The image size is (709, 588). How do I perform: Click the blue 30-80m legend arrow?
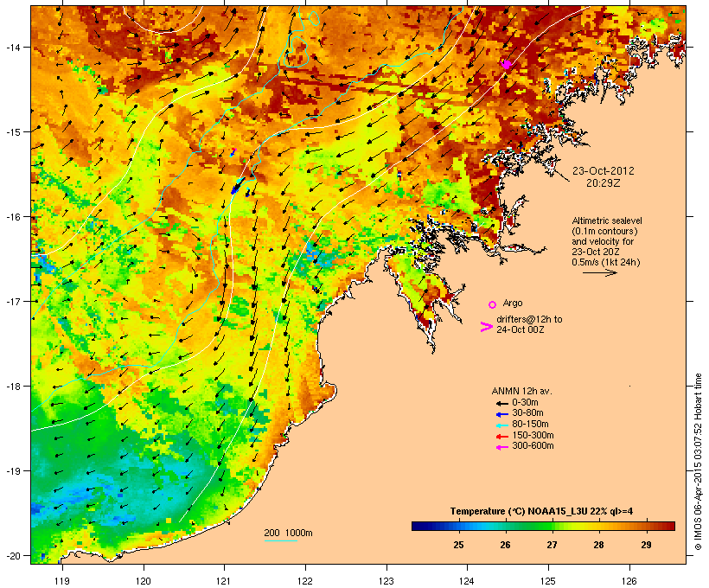point(501,414)
